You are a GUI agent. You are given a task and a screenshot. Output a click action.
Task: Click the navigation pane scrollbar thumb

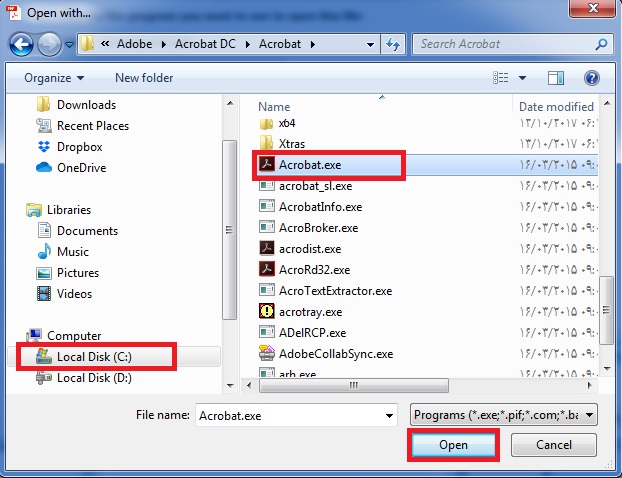tap(229, 230)
